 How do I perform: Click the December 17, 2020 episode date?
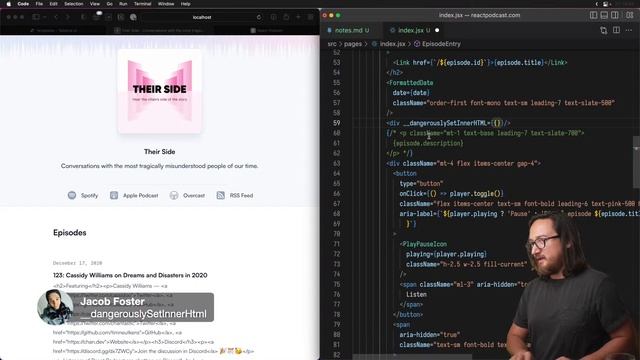78,263
